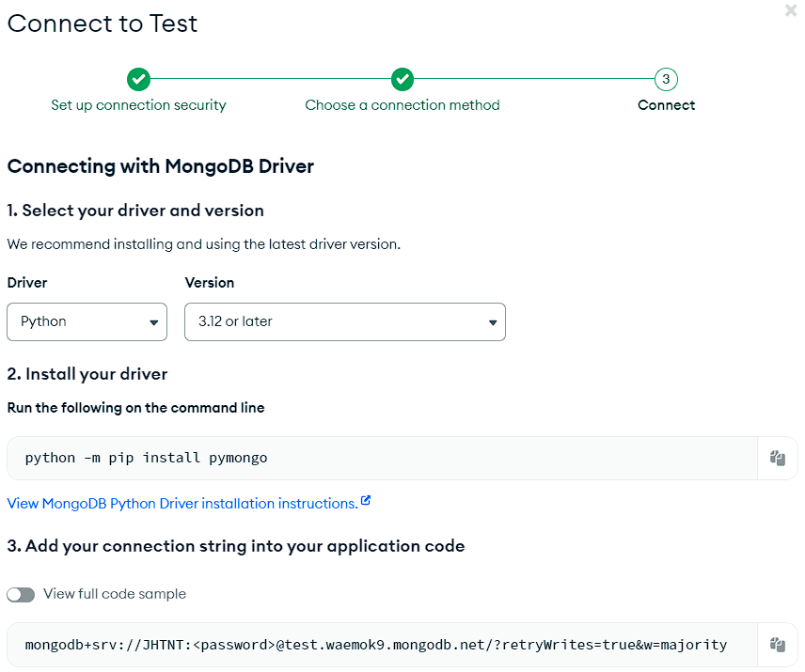The width and height of the screenshot is (805, 672).
Task: Close the Connect to Test dialog
Action: tap(790, 10)
